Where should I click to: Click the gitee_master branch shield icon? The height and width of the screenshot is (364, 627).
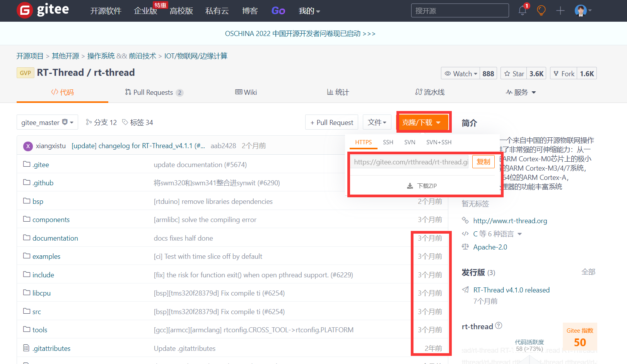tap(65, 122)
